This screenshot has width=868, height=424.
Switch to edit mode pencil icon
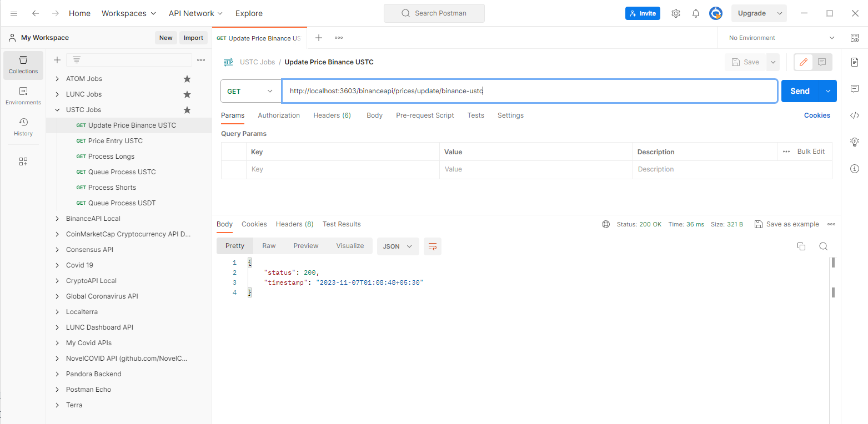pos(804,62)
